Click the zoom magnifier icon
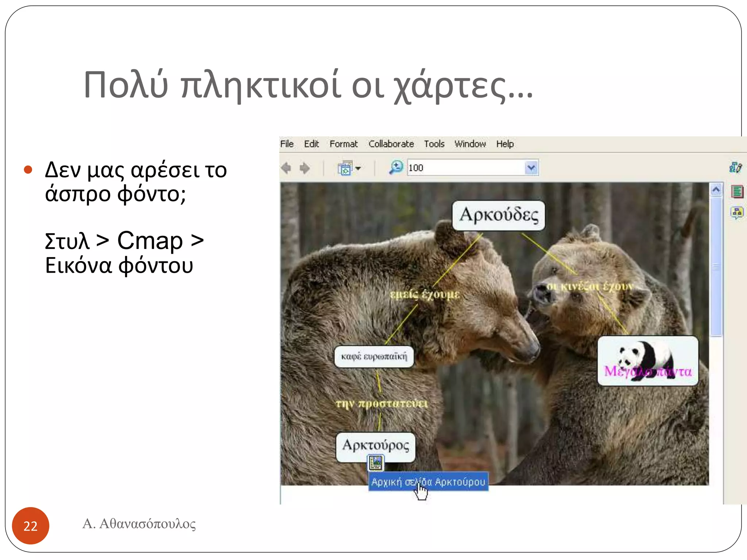The image size is (747, 560). [396, 167]
